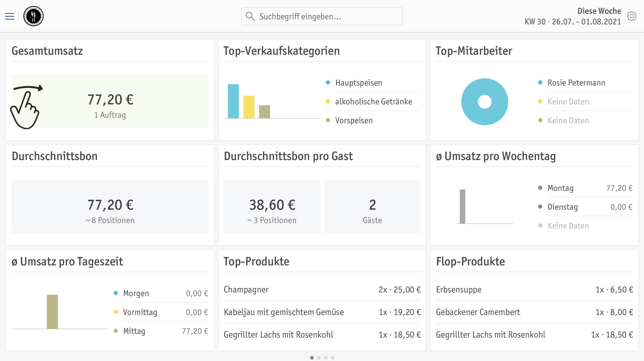This screenshot has height=361, width=644.
Task: Select Champagner in Top-Produkte
Action: pyautogui.click(x=322, y=289)
